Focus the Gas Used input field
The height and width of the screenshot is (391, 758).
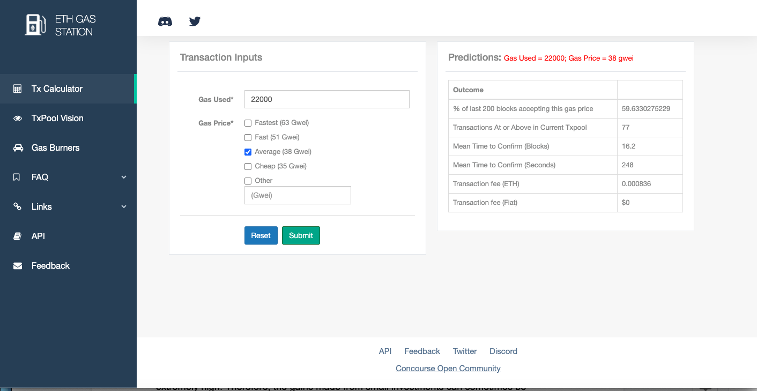[327, 100]
